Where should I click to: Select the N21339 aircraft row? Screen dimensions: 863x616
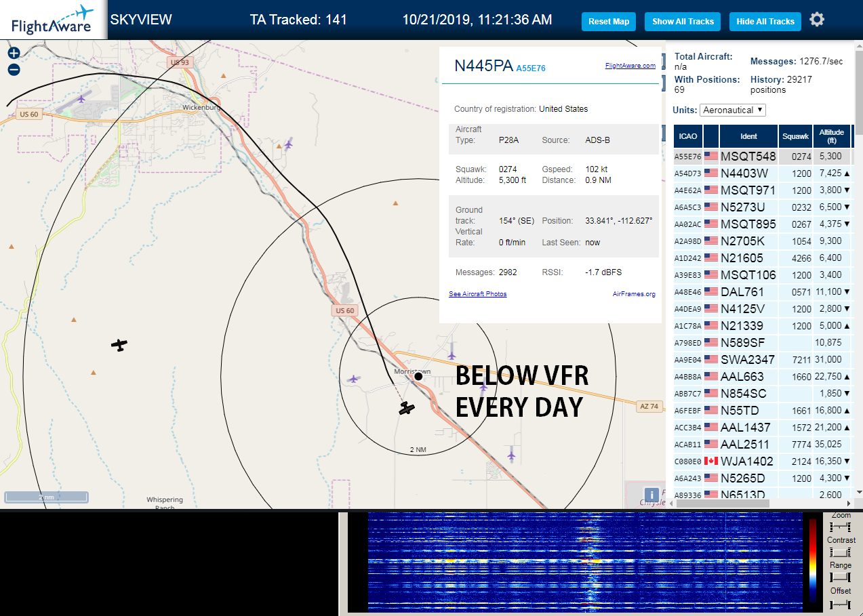[763, 326]
